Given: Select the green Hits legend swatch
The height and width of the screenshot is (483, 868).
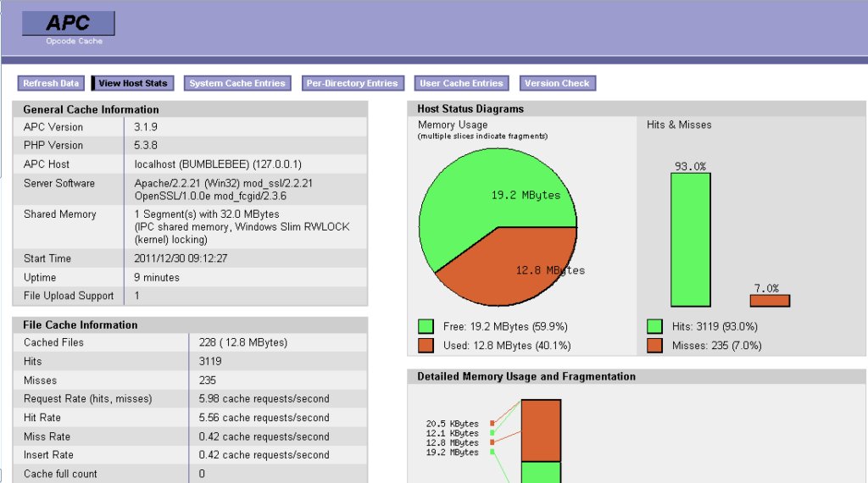Looking at the screenshot, I should tap(654, 326).
